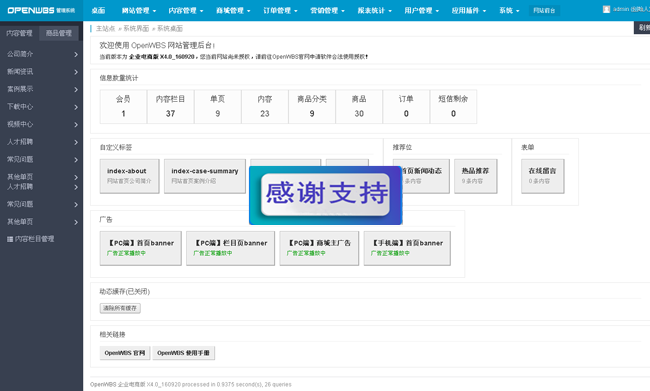Open the 网站管理 dropdown menu
Image resolution: width=650 pixels, height=391 pixels.
[139, 10]
